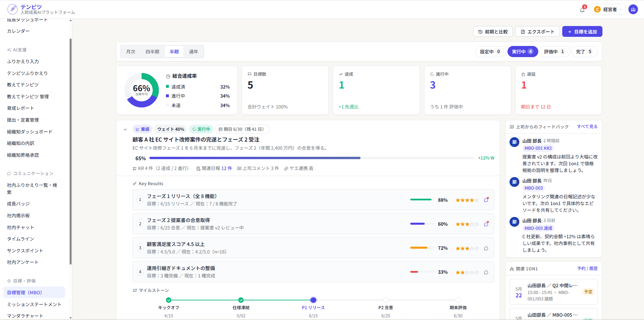This screenshot has width=644, height=320.
Task: Open comment icon for フェーズ2提案書
Action: point(486,224)
